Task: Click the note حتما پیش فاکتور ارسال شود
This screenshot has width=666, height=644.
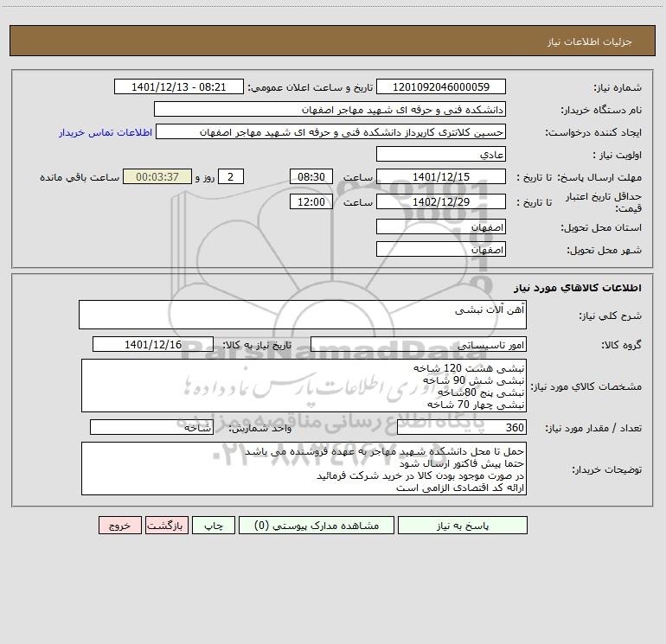Action: click(x=462, y=463)
